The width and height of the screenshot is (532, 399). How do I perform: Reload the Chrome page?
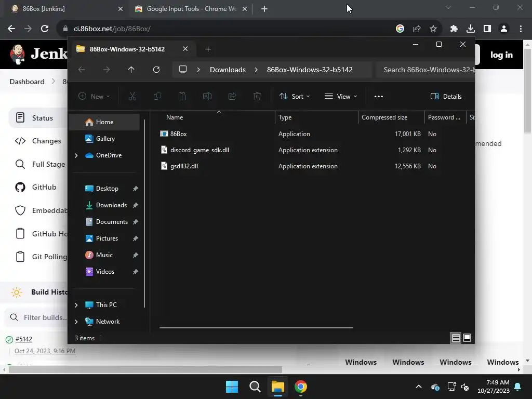tap(45, 29)
